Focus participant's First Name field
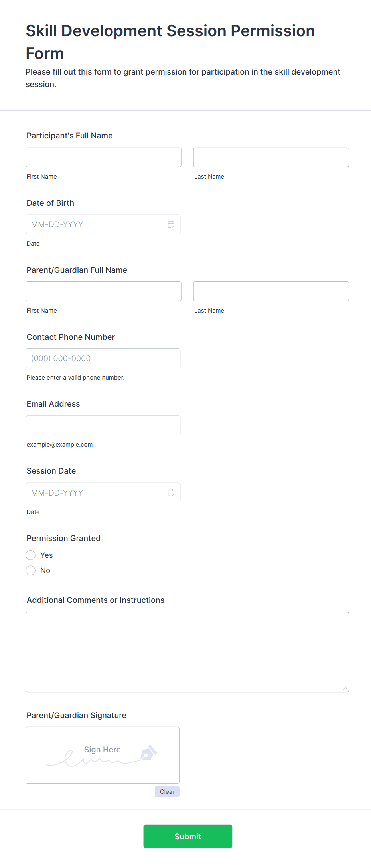Screen dimensions: 371x868 click(x=103, y=157)
